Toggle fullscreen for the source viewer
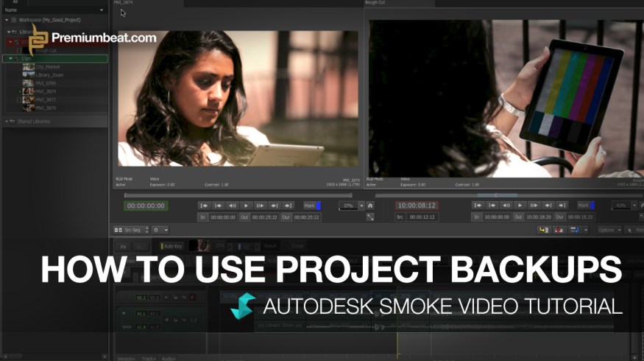This screenshot has width=644, height=361. [x=370, y=217]
